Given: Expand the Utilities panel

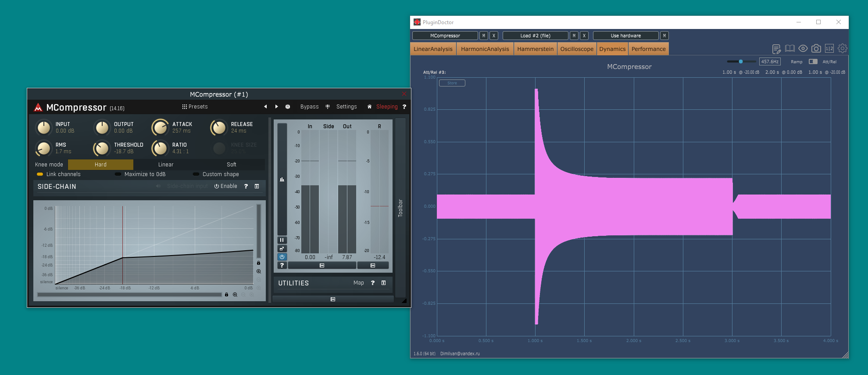Looking at the screenshot, I should point(384,283).
